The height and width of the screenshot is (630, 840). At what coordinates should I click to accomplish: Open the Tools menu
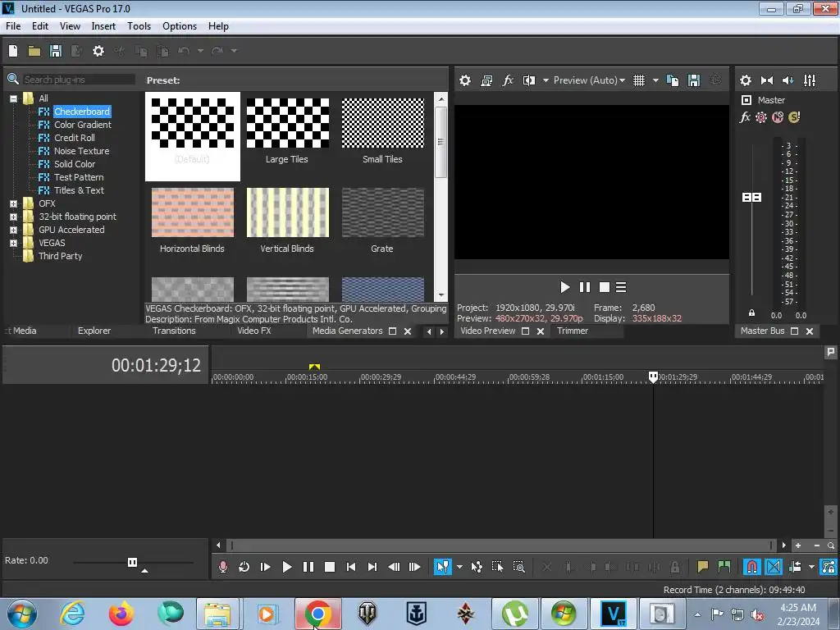point(139,26)
